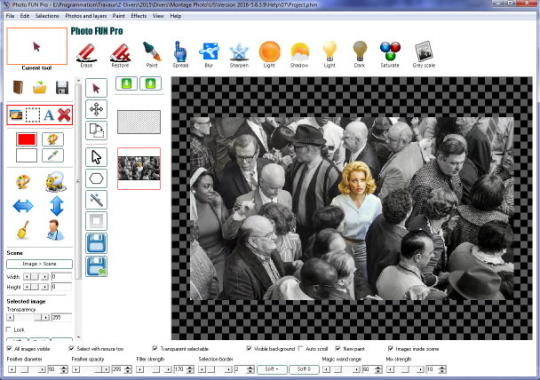
Task: Toggle All images visible checkbox
Action: (9, 349)
